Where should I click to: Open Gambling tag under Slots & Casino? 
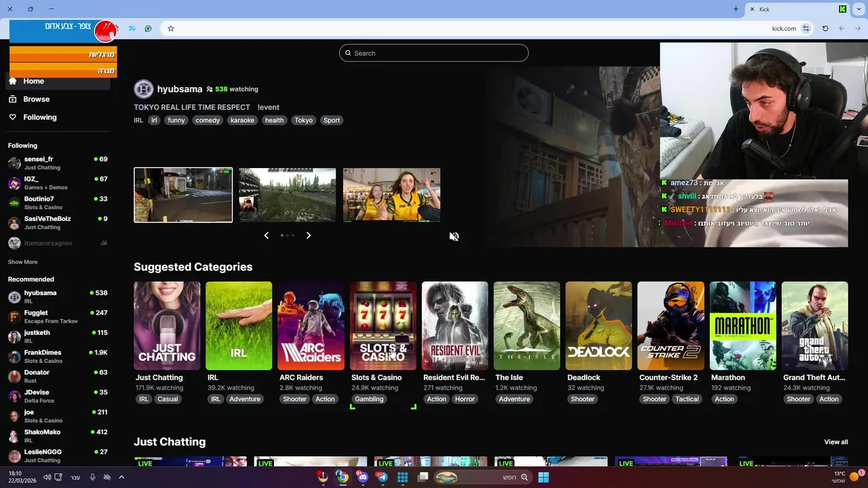(x=370, y=399)
